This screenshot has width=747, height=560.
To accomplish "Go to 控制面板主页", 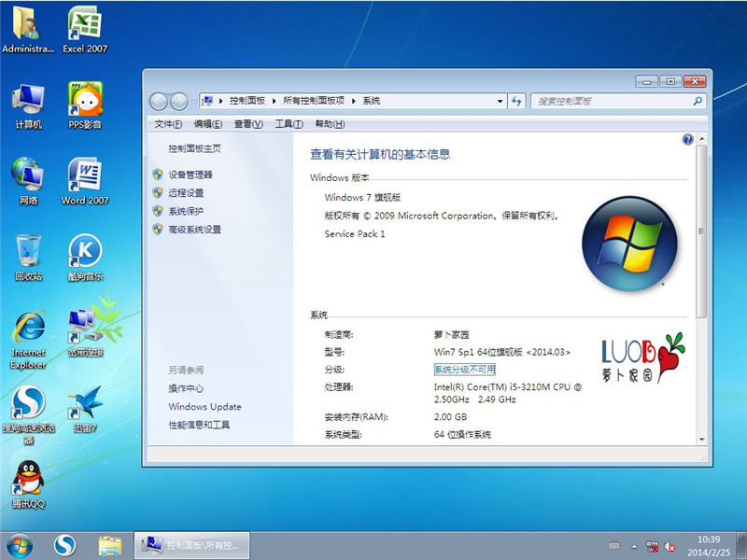I will (x=194, y=148).
